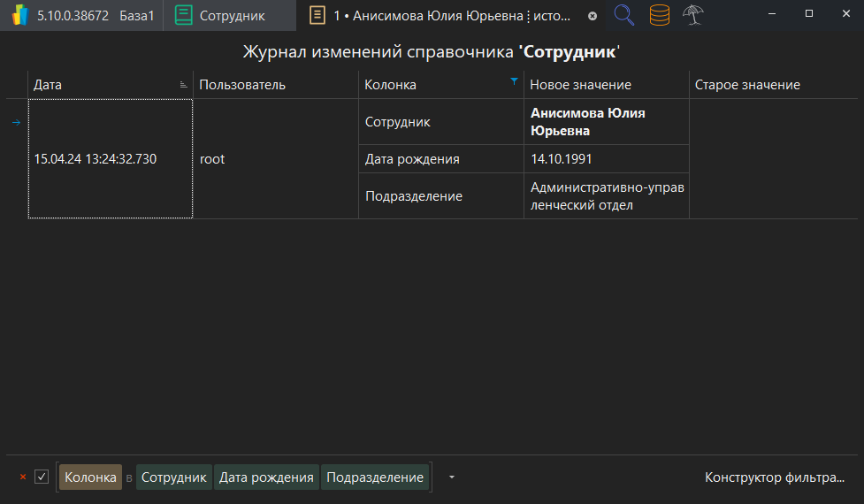Sort by the Дата column header
Image resolution: width=864 pixels, height=504 pixels.
(111, 85)
